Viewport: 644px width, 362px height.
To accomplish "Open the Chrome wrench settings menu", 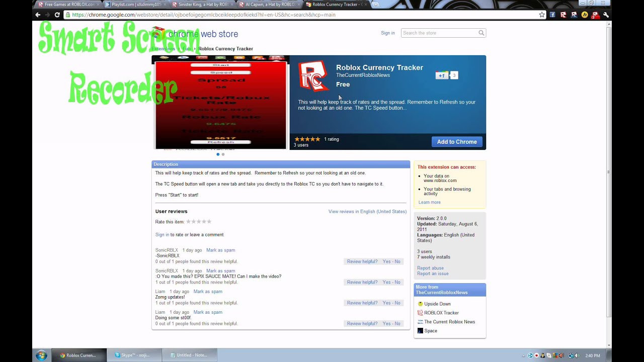I will click(x=606, y=15).
